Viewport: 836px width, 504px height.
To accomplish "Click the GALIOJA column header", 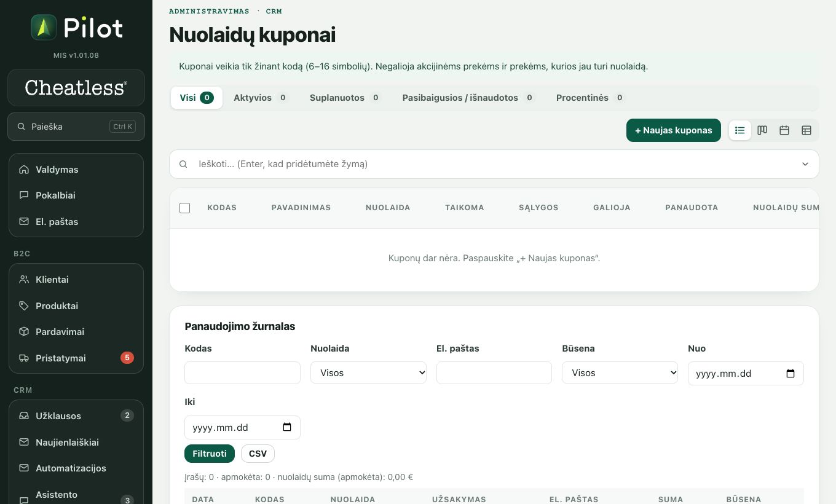I will pyautogui.click(x=612, y=208).
